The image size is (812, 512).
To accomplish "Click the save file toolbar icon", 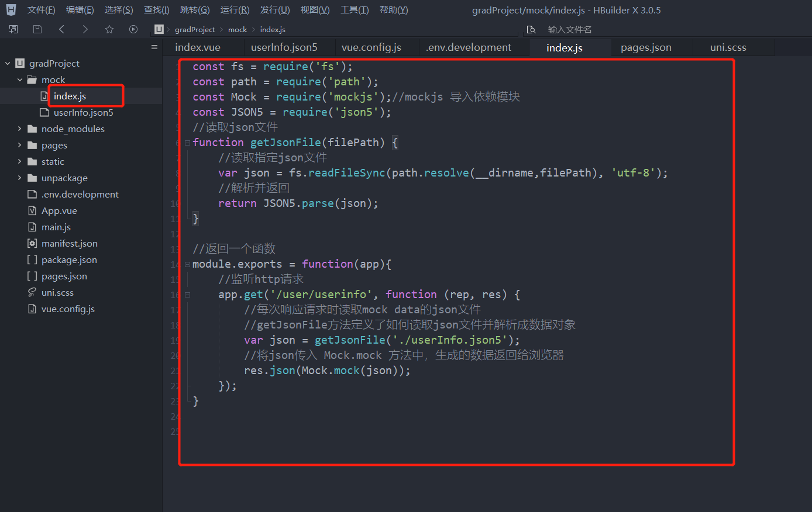I will tap(37, 29).
